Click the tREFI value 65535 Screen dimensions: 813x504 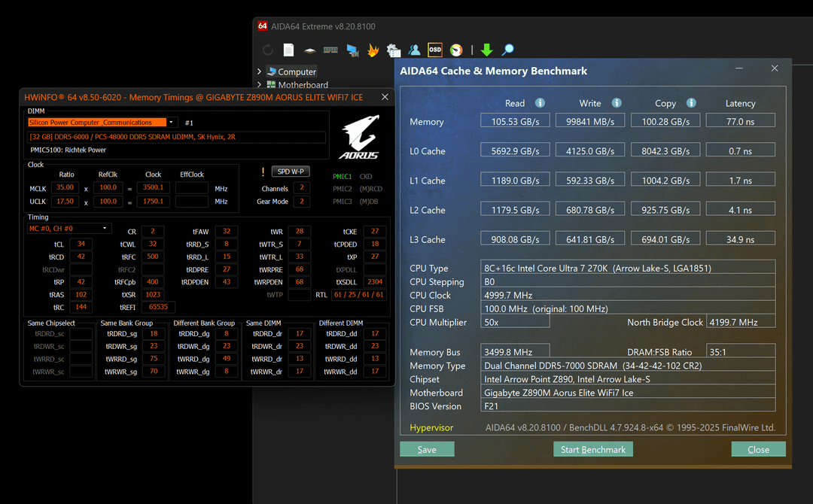tap(158, 307)
